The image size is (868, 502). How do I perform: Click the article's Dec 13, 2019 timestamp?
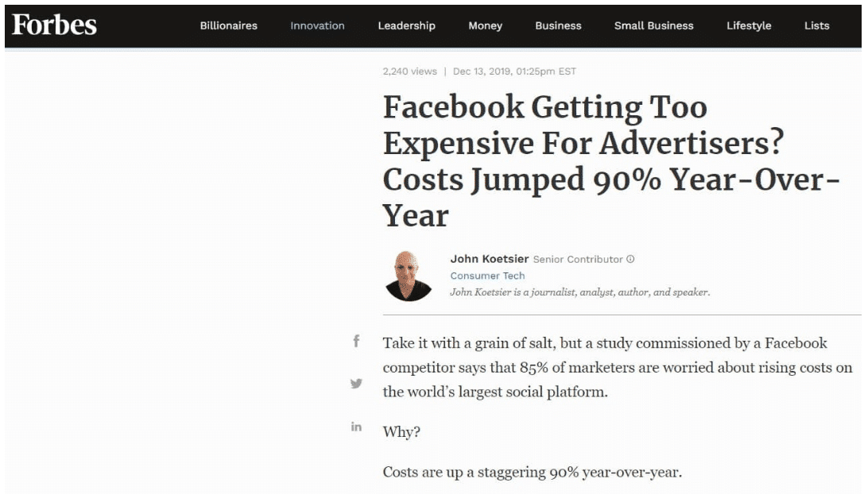(x=514, y=71)
